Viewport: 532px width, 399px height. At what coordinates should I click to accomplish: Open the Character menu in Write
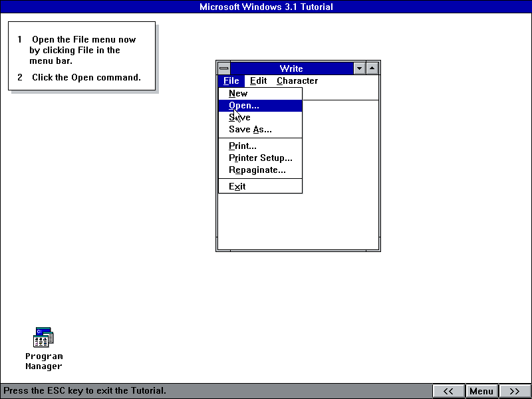297,80
